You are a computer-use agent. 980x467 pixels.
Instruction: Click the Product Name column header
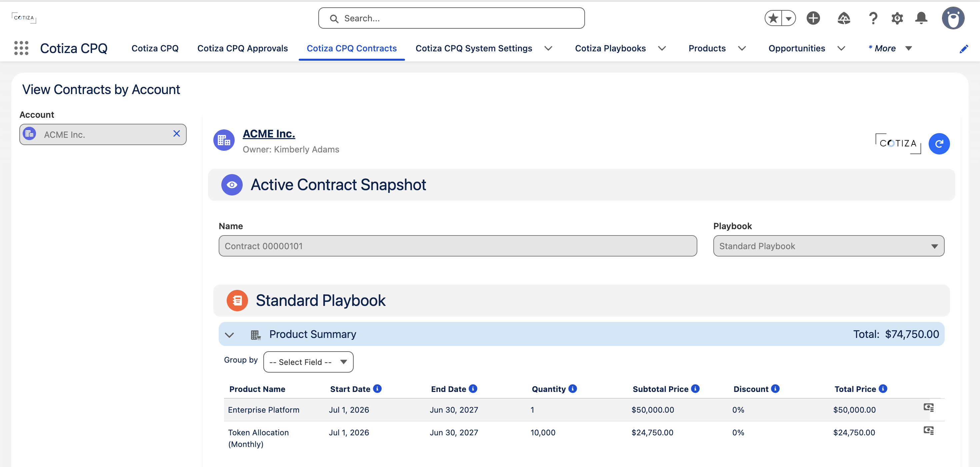257,389
